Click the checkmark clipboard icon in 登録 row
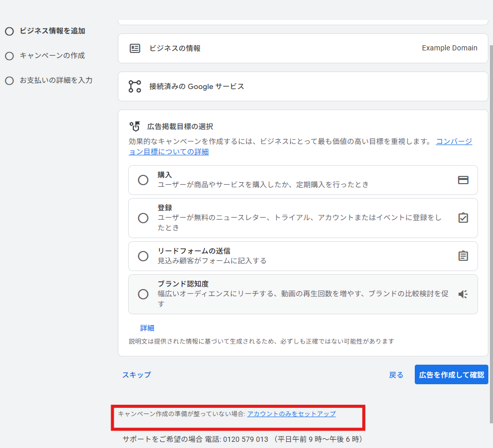The width and height of the screenshot is (493, 448). point(463,218)
